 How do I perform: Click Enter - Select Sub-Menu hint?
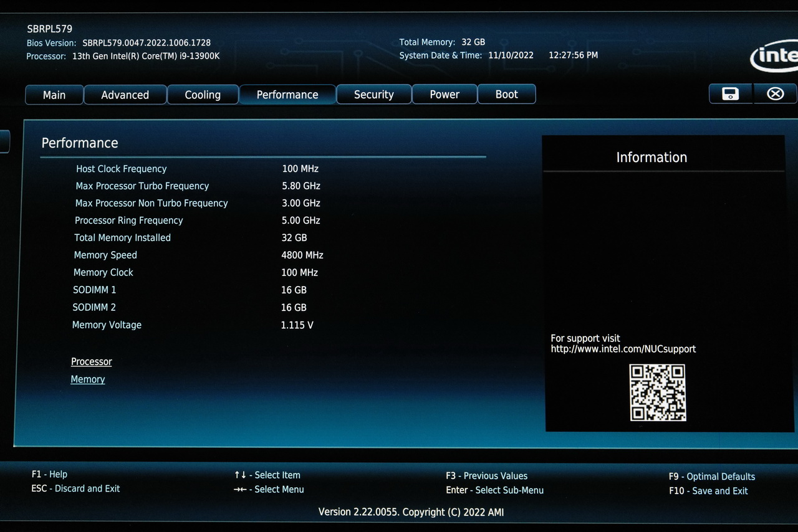point(494,490)
